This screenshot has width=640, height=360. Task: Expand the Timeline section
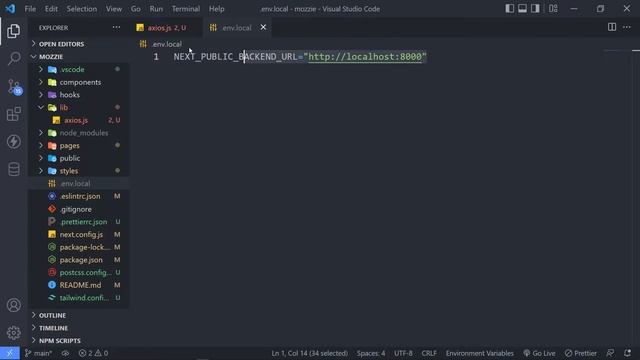point(79,328)
